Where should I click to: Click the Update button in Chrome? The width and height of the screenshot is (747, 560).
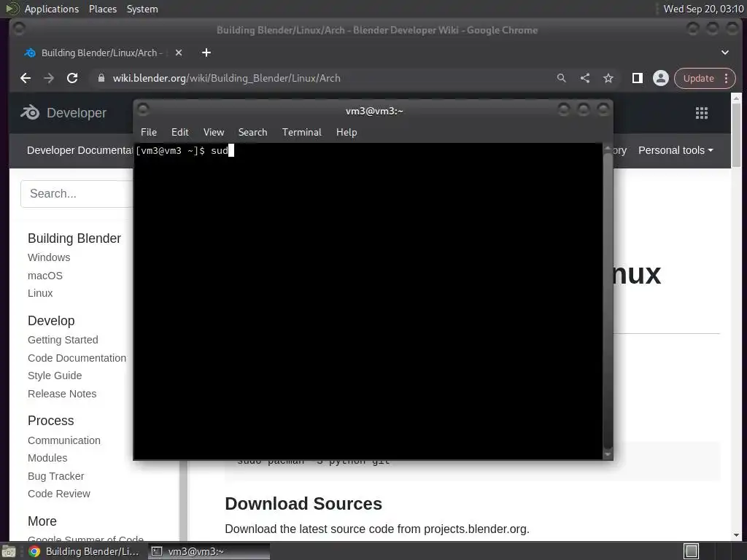699,78
